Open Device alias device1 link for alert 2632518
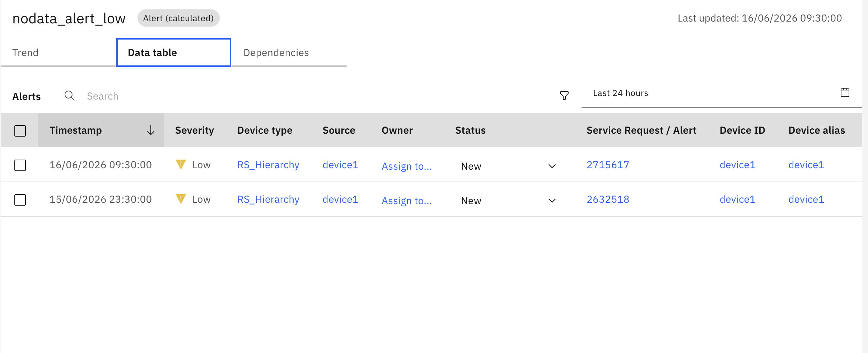 (x=806, y=199)
